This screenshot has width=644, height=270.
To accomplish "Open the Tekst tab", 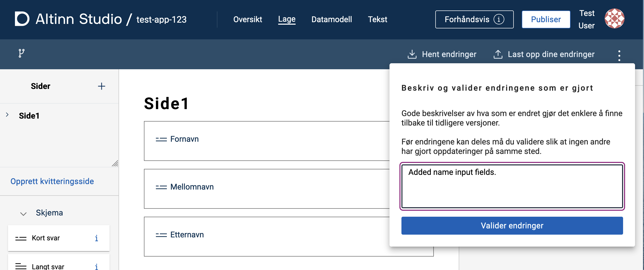I will 377,19.
